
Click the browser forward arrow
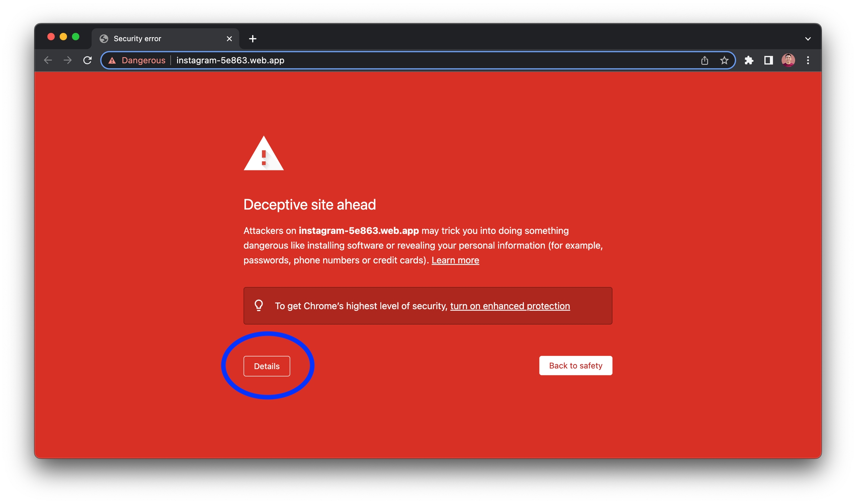pos(68,60)
